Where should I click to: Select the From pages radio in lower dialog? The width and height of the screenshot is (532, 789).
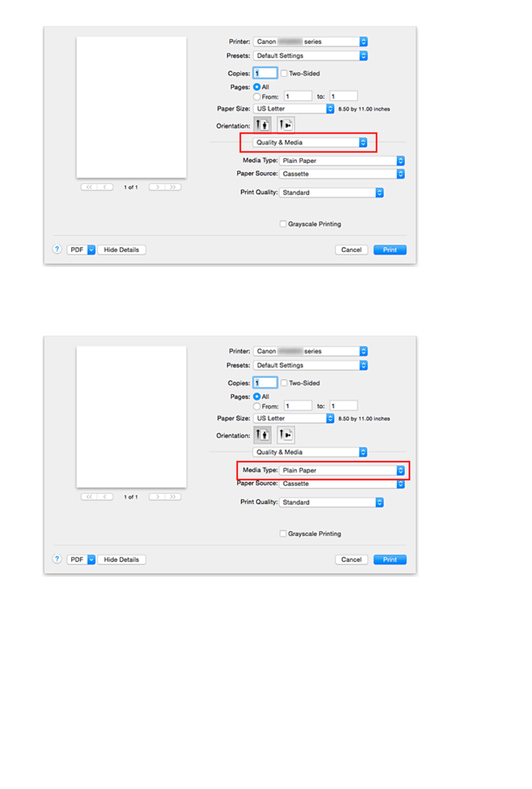click(x=257, y=406)
